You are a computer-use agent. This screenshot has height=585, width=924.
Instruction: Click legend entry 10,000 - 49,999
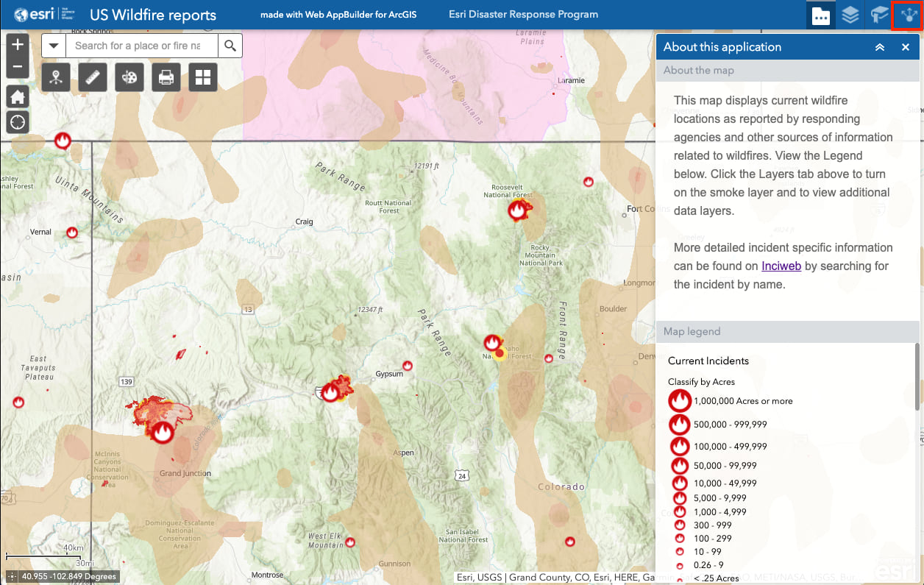(x=725, y=483)
